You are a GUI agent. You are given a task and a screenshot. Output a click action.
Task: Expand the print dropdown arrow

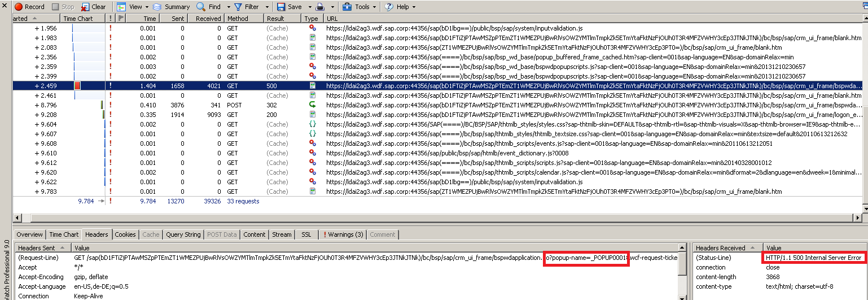coord(331,7)
